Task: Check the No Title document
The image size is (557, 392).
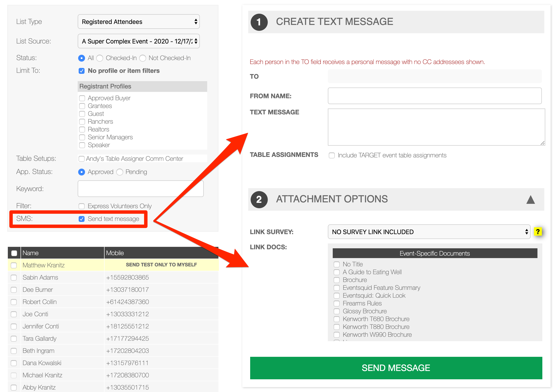Action: (337, 264)
